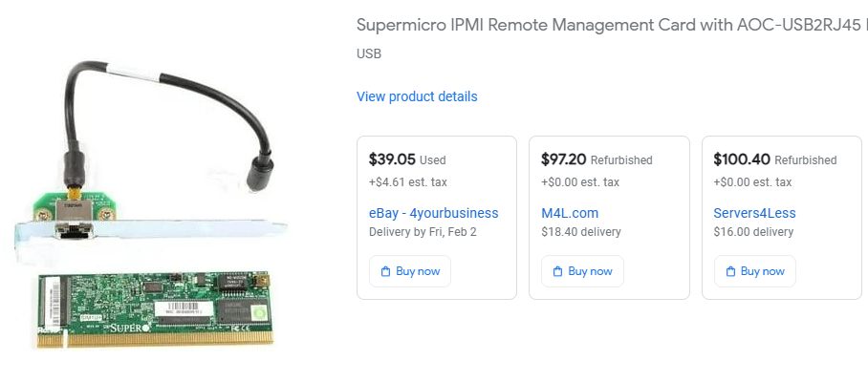Click the $100.40 Refurbished price

(774, 159)
